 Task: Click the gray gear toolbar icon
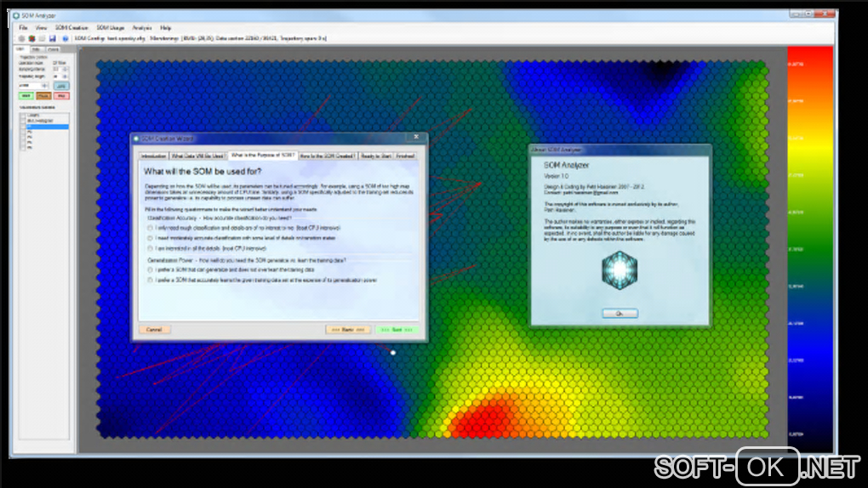pos(21,39)
